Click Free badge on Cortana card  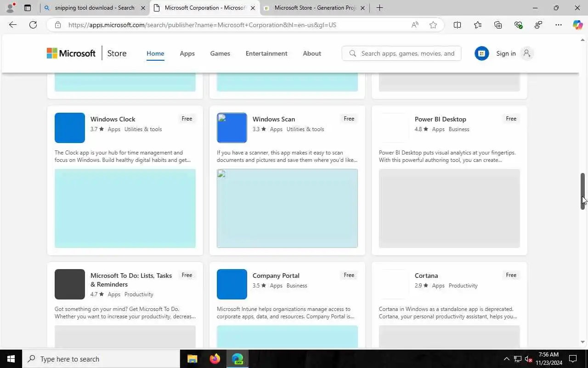(x=511, y=275)
